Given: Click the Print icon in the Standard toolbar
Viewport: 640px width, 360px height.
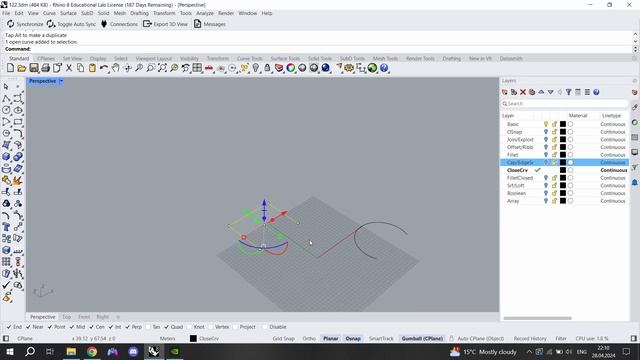Looking at the screenshot, I should pos(45,68).
